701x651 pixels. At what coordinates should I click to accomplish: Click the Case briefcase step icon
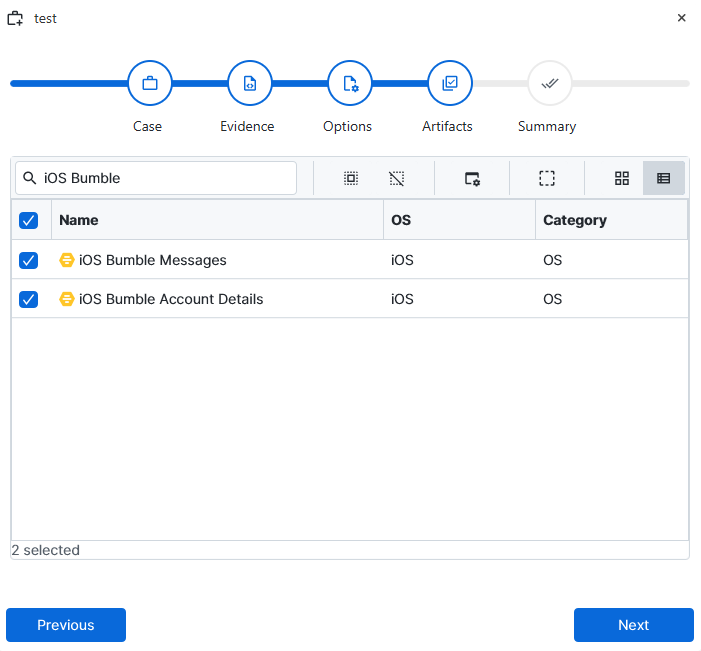click(150, 84)
